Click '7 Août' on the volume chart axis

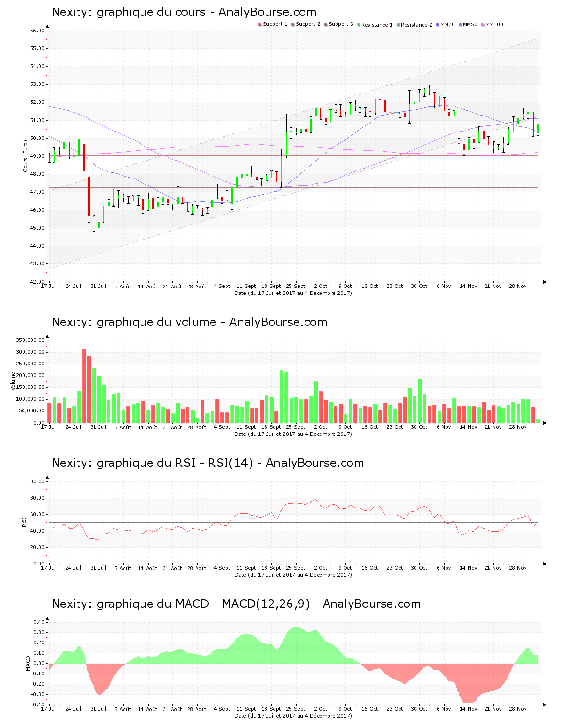123,427
